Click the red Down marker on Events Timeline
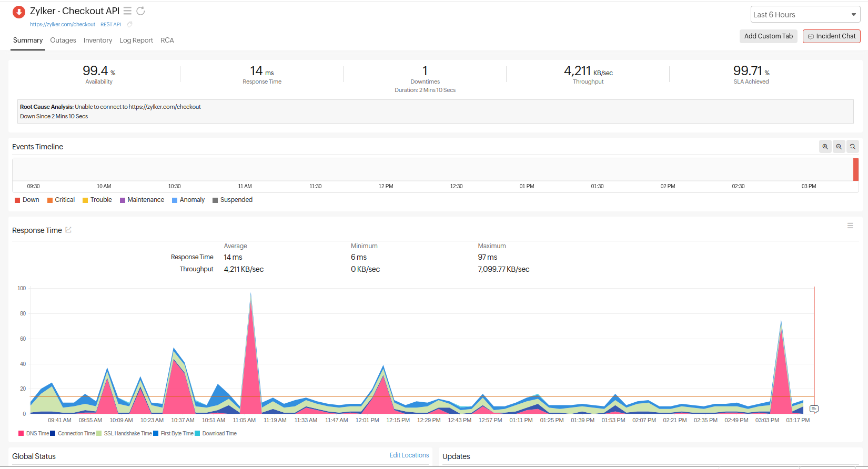The width and height of the screenshot is (868, 469). point(856,169)
